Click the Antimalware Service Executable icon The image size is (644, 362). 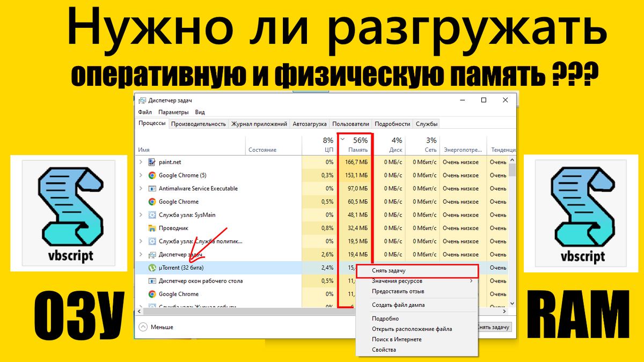point(152,188)
